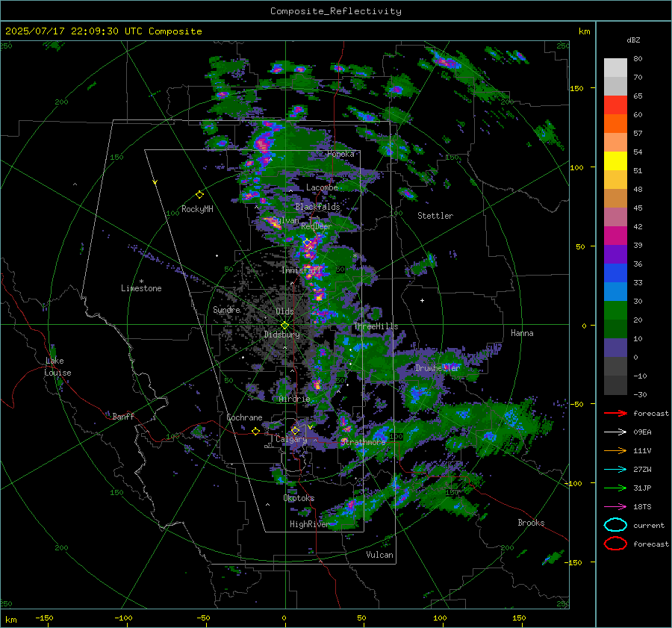Select the orange 111V arrow legend entry

615,450
